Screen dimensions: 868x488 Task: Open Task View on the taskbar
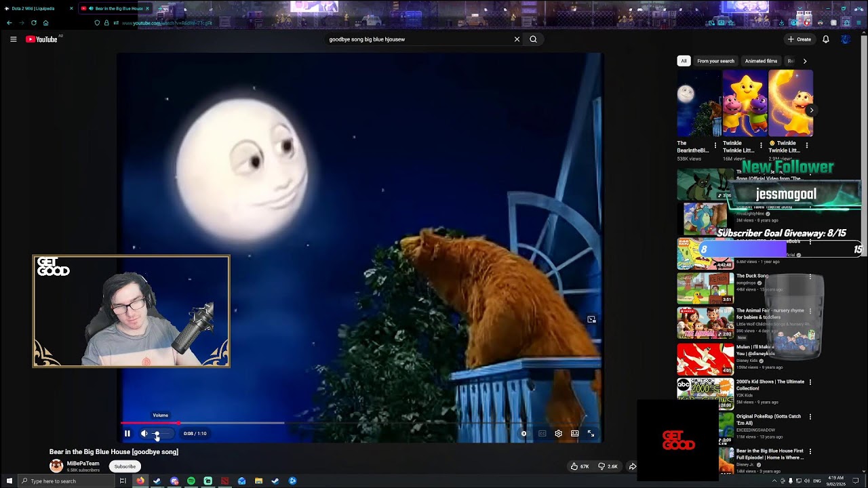123,481
